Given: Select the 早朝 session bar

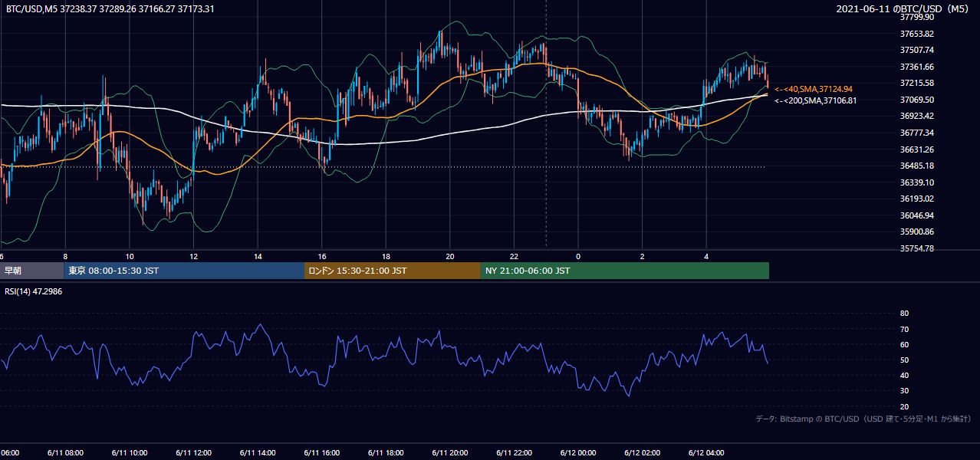Looking at the screenshot, I should pos(31,271).
